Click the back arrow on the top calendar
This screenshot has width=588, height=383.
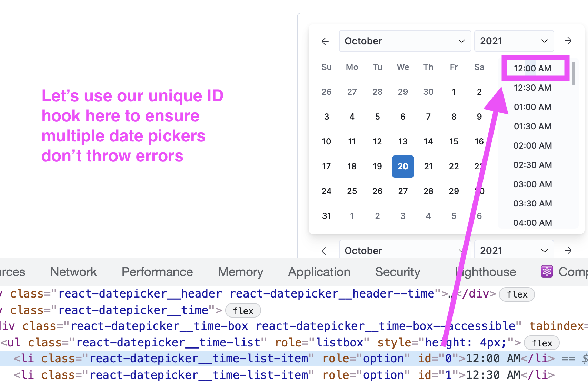click(x=325, y=41)
